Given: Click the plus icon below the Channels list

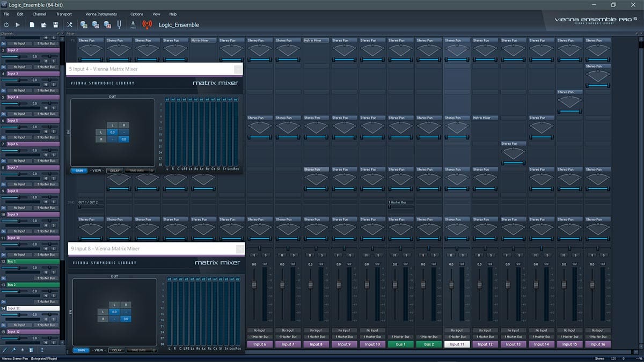Looking at the screenshot, I should click(x=23, y=350).
